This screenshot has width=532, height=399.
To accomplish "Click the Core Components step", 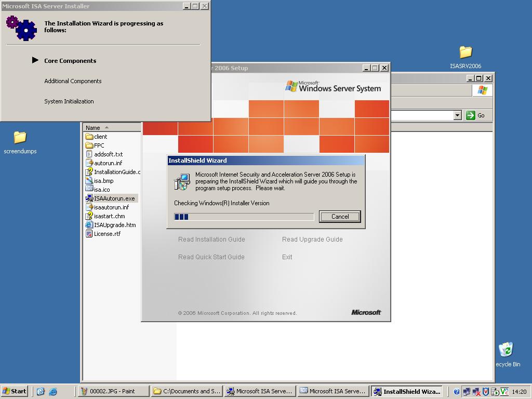I will (70, 61).
